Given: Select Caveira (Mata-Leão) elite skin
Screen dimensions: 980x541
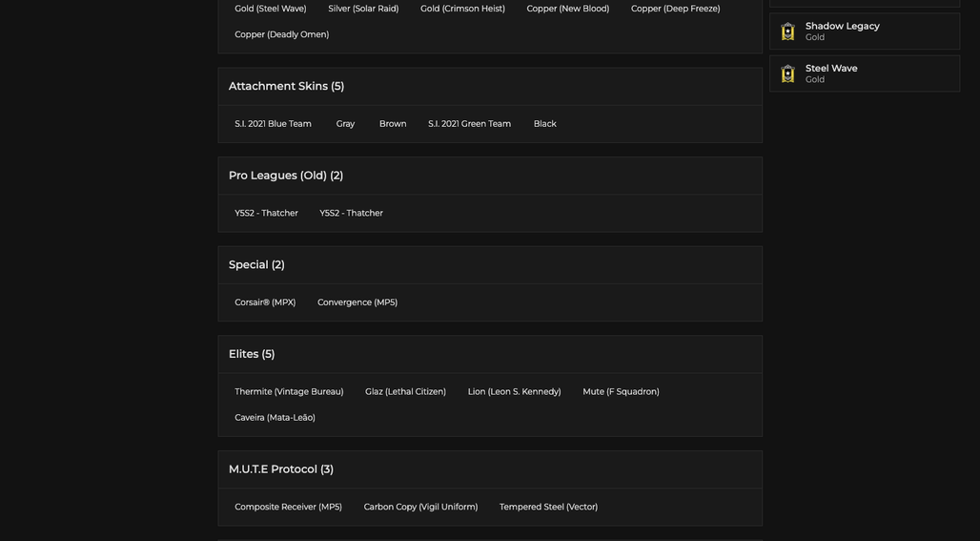Looking at the screenshot, I should coord(275,417).
